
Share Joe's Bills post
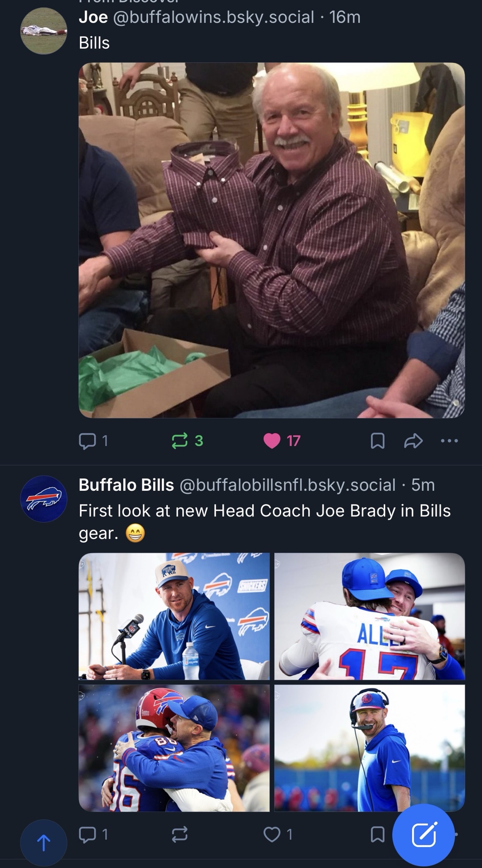(x=413, y=441)
